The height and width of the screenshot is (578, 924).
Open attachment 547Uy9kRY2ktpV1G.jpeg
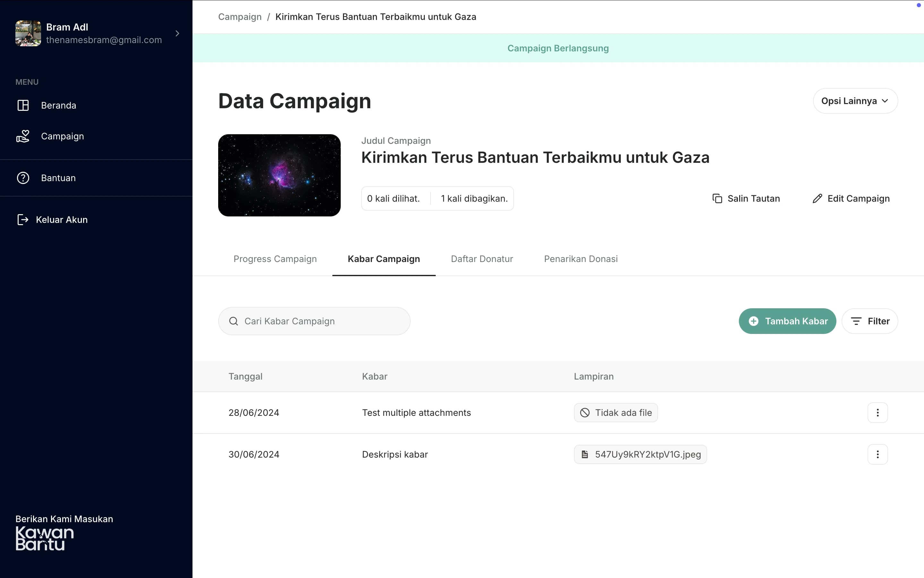(x=640, y=454)
